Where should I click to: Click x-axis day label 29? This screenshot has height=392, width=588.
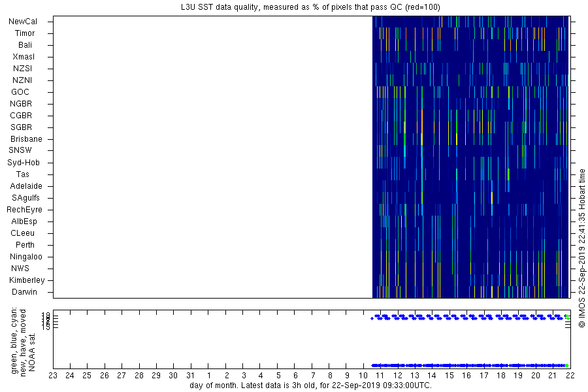pyautogui.click(x=156, y=376)
